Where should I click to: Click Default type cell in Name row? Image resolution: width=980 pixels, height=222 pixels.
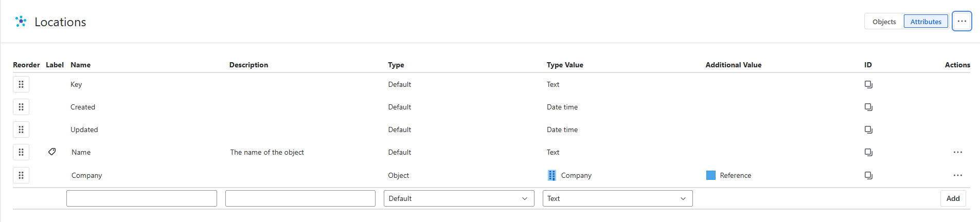(x=399, y=152)
